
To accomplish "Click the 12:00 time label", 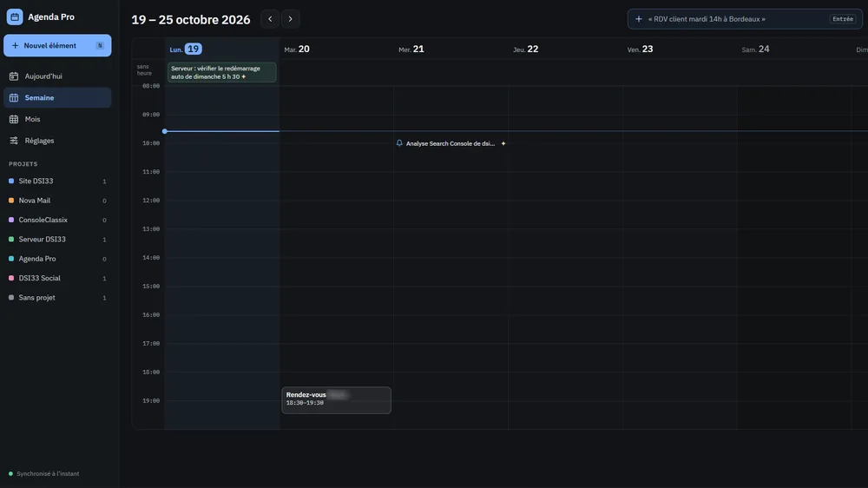I will [150, 201].
